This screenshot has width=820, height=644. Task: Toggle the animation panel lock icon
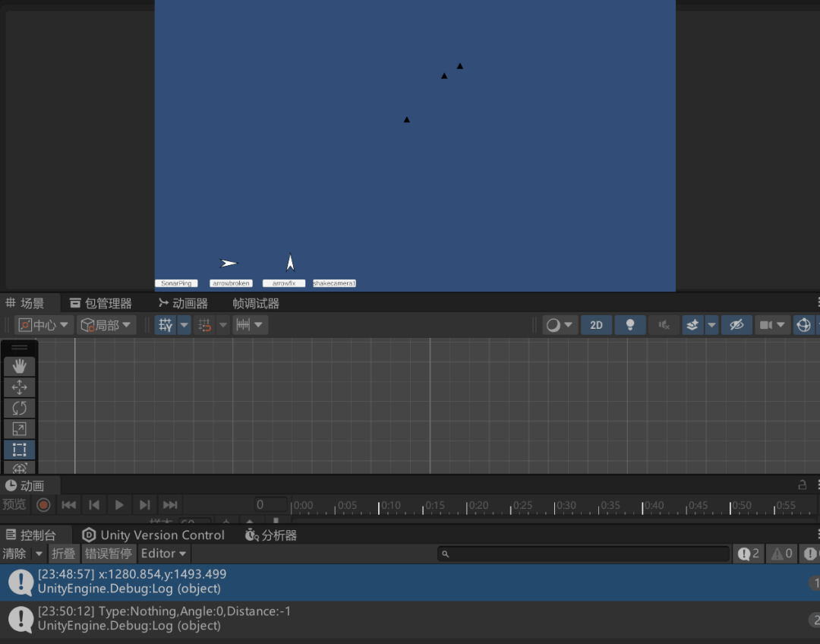point(803,485)
